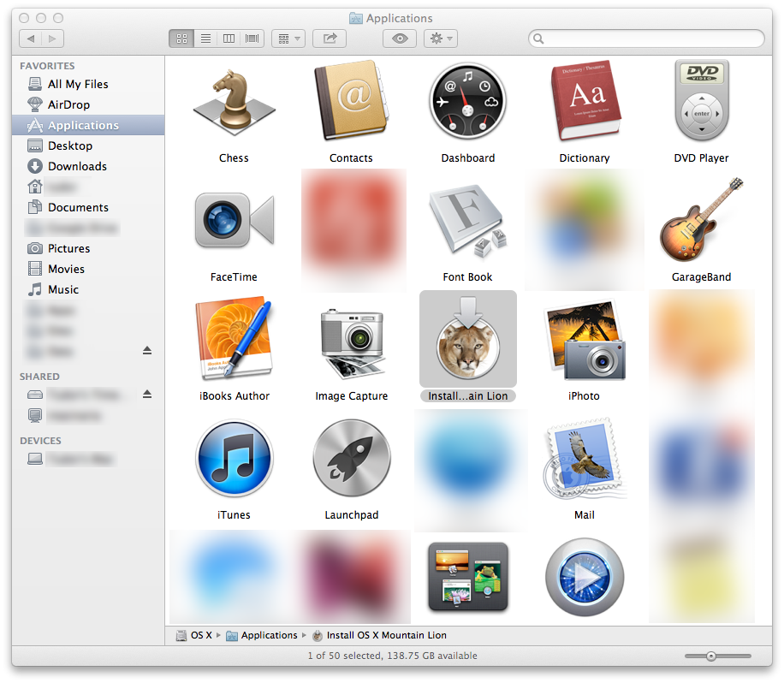Switch to Cover Flow view

252,39
